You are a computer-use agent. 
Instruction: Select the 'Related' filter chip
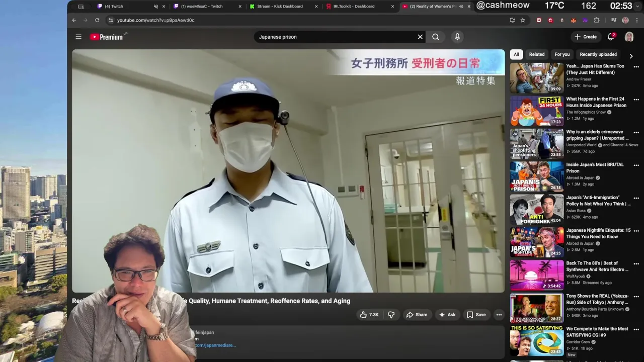coord(537,54)
